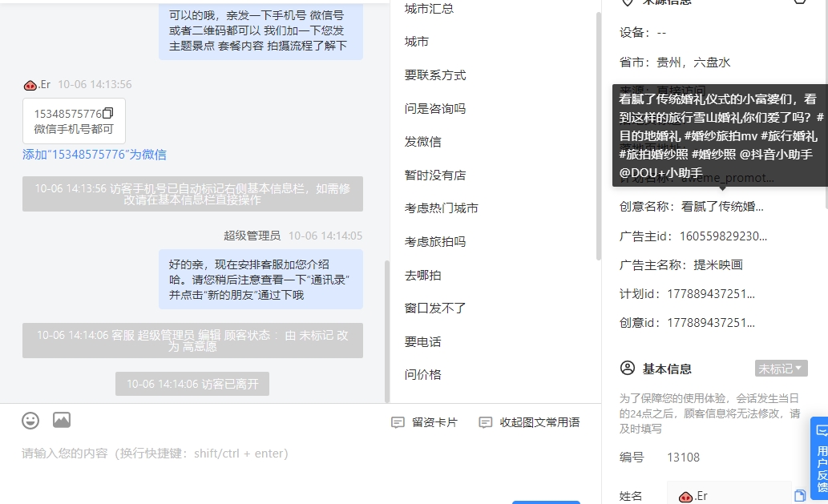Open the 用户反馈 feedback side tab
This screenshot has height=504, width=828.
(x=821, y=458)
